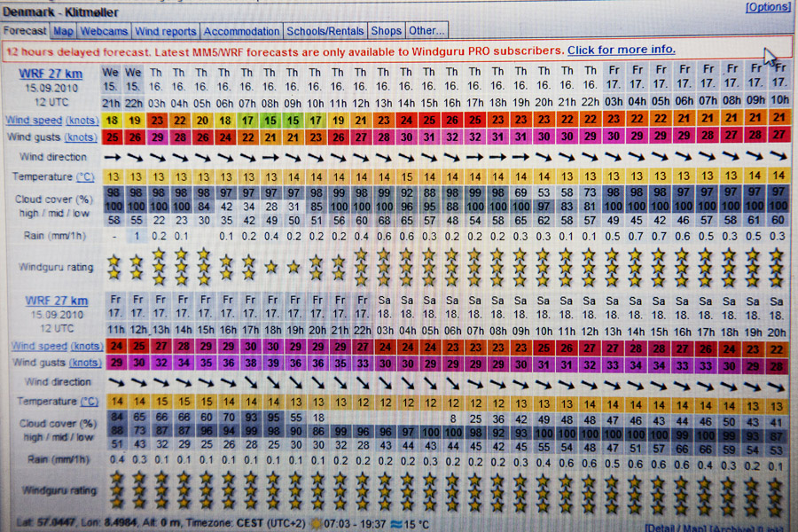
Task: Open the Webcams tab
Action: 105,31
